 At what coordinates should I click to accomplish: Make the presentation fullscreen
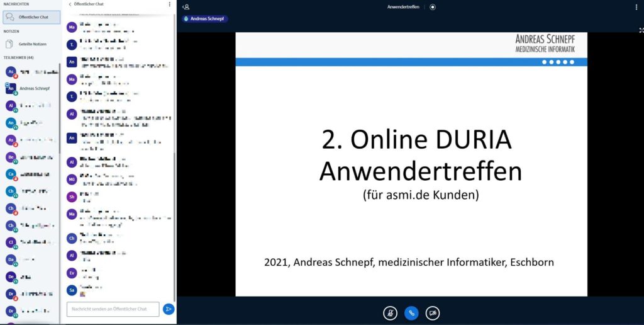(641, 30)
